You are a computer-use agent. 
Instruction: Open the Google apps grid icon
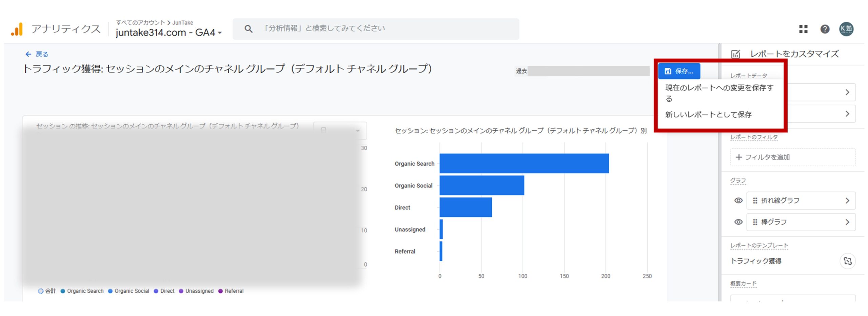tap(803, 29)
